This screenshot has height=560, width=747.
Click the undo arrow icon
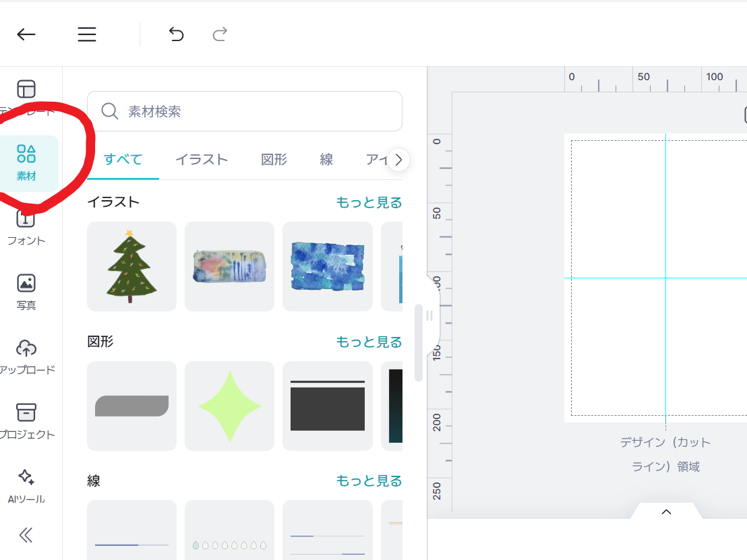click(x=176, y=34)
